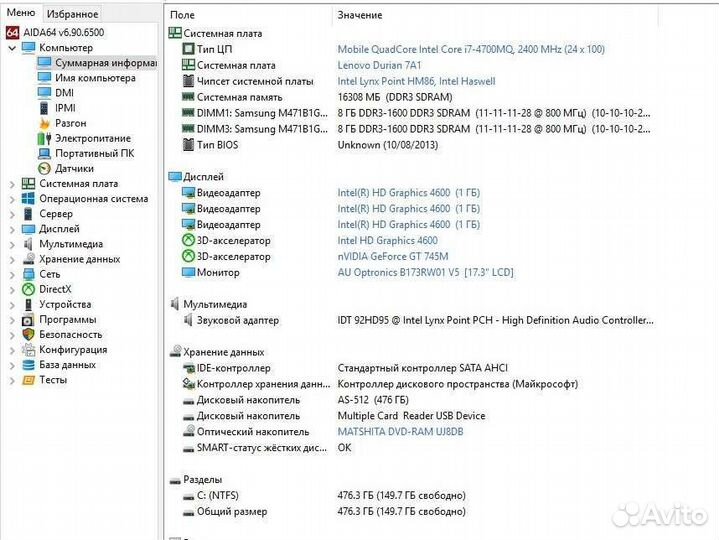Select the DIMM3: Samsung M471B1G row
Viewport: 719px width, 540px height.
416,129
